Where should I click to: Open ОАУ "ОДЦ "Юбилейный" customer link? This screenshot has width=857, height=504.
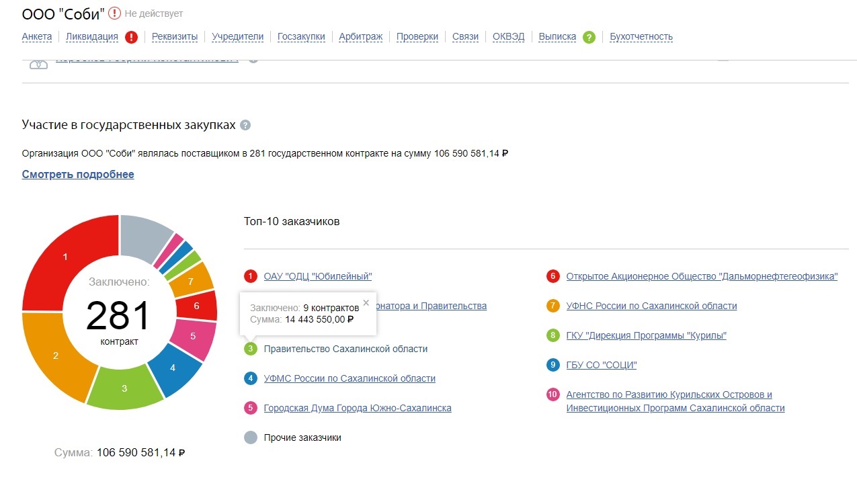[x=317, y=276]
